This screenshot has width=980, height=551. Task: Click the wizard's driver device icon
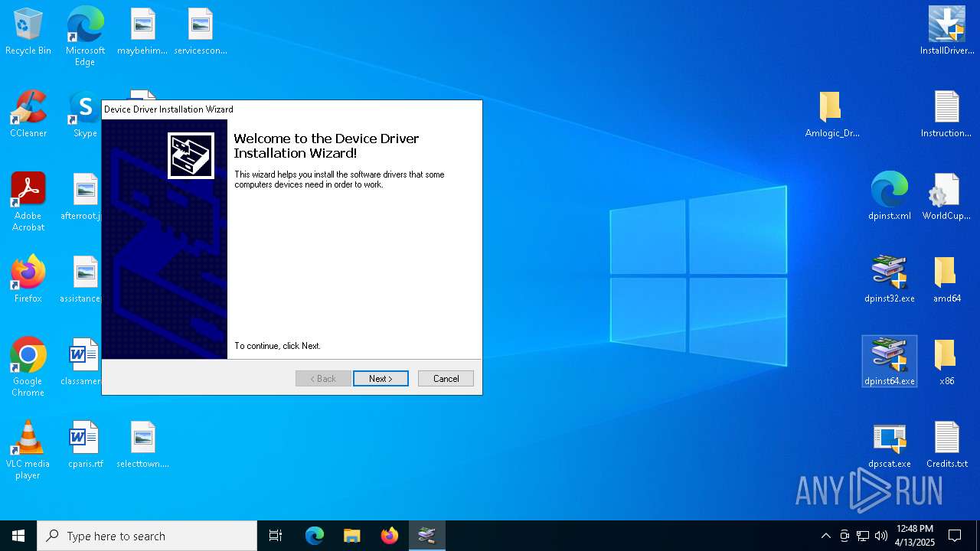(191, 155)
